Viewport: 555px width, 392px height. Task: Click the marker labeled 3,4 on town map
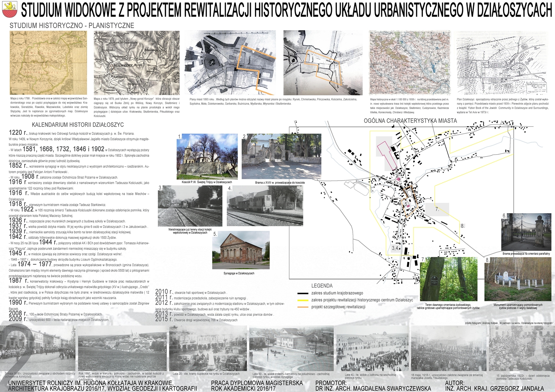(x=395, y=248)
